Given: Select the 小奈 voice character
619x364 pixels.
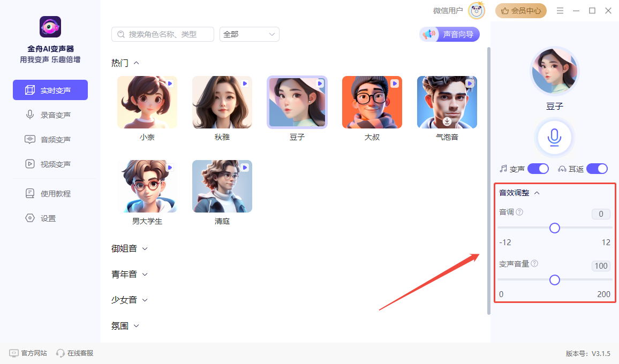Looking at the screenshot, I should pos(147,102).
